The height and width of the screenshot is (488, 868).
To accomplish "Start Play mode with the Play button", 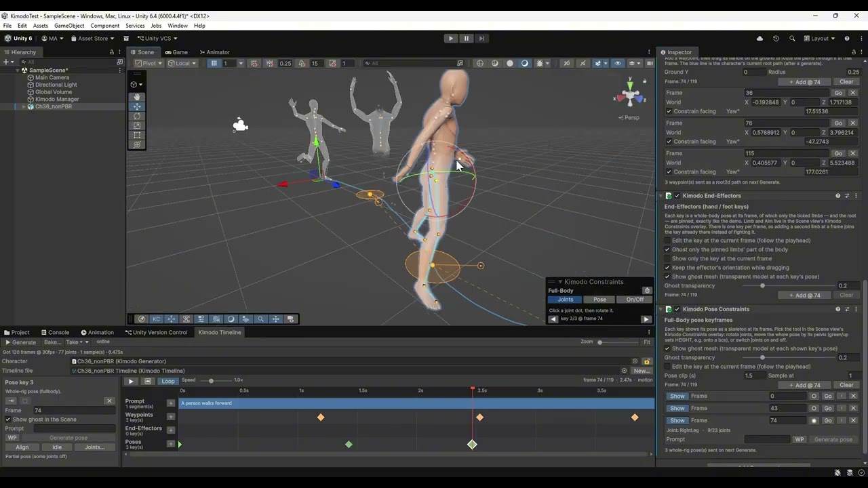I will tap(450, 39).
